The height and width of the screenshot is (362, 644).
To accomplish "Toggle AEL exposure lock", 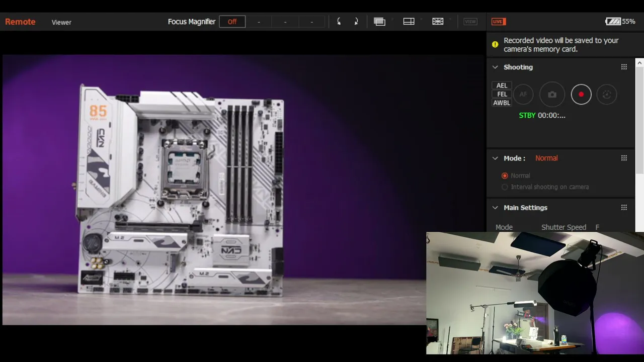I will coord(502,85).
